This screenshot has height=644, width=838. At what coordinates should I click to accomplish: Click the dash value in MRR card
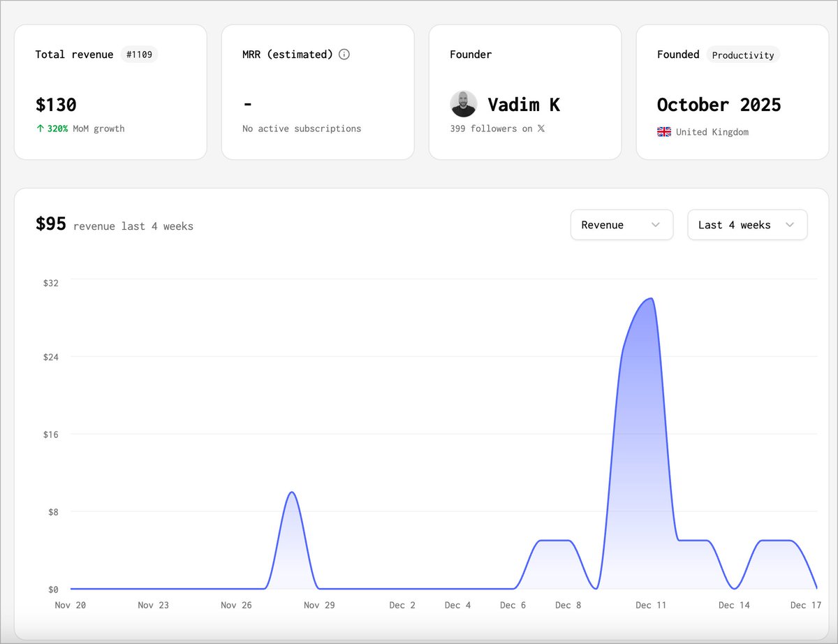(247, 105)
